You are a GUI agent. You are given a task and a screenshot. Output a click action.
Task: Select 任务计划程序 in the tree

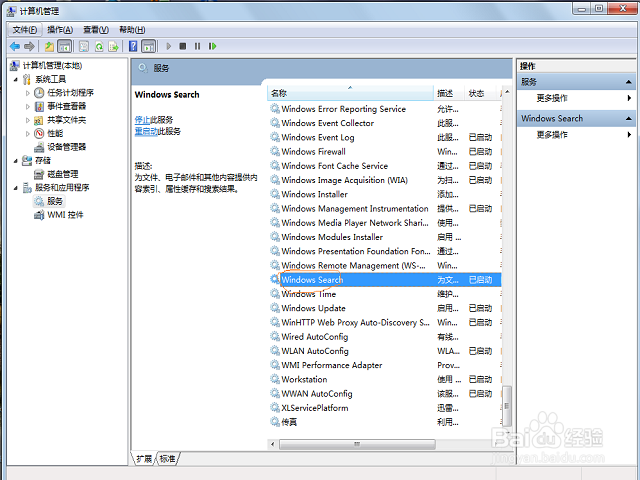(70, 93)
